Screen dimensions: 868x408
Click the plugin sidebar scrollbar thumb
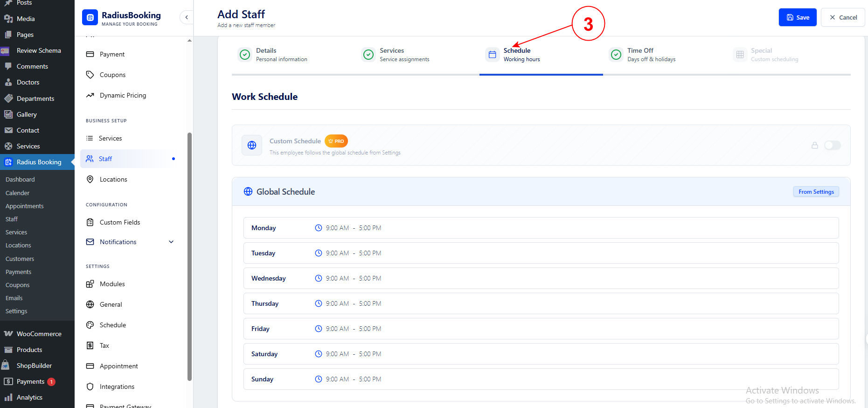[189, 257]
